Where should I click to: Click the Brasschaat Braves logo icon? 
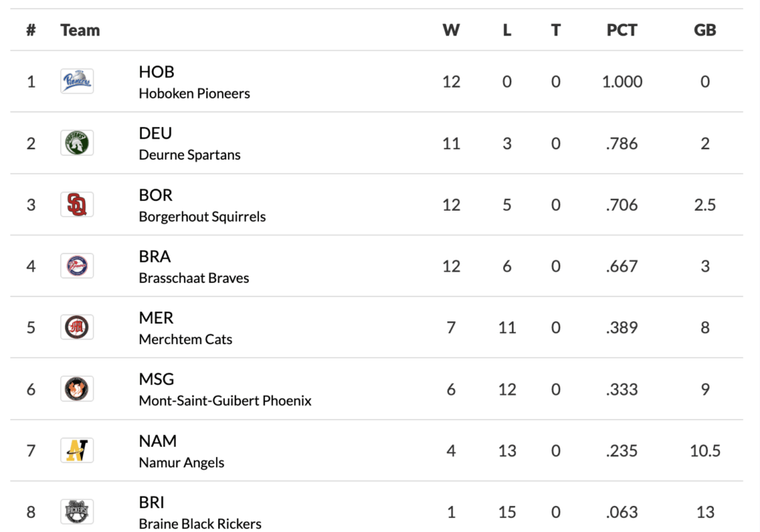click(x=77, y=266)
